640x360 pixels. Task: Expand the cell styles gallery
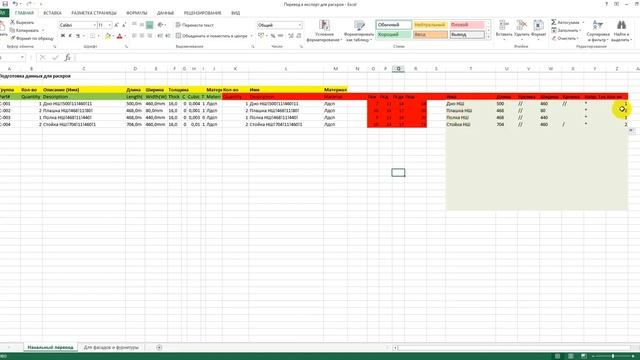pos(488,37)
